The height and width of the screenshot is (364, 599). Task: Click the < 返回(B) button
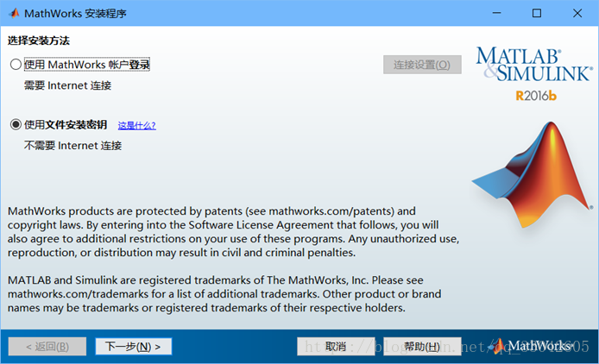point(47,347)
